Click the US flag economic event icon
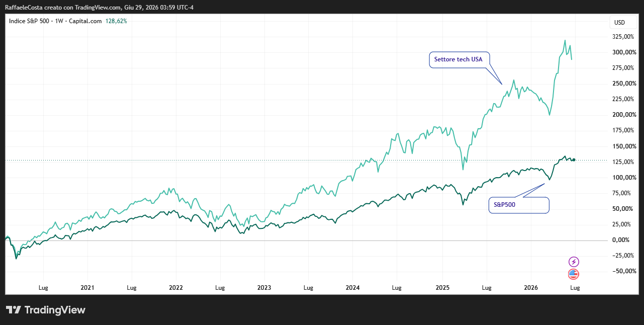 tap(574, 274)
